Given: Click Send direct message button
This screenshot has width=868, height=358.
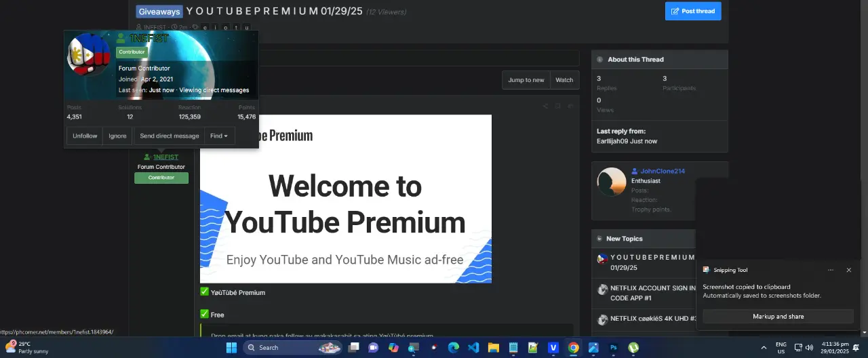Looking at the screenshot, I should (x=170, y=136).
